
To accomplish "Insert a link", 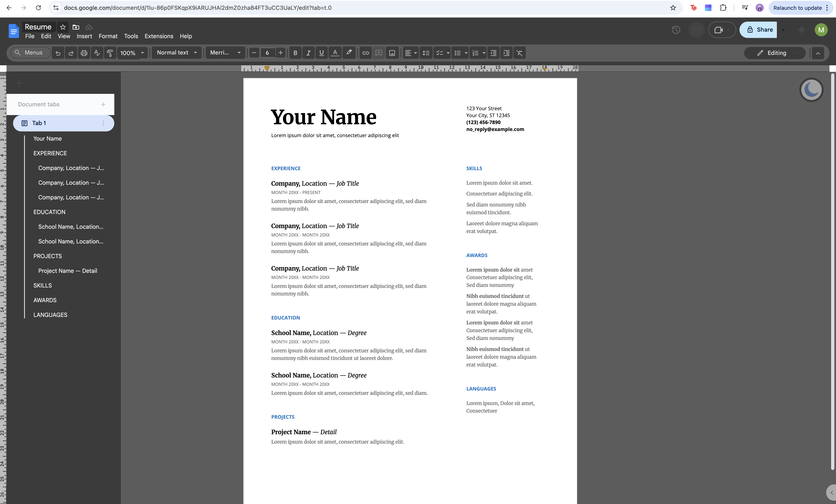I will 365,53.
